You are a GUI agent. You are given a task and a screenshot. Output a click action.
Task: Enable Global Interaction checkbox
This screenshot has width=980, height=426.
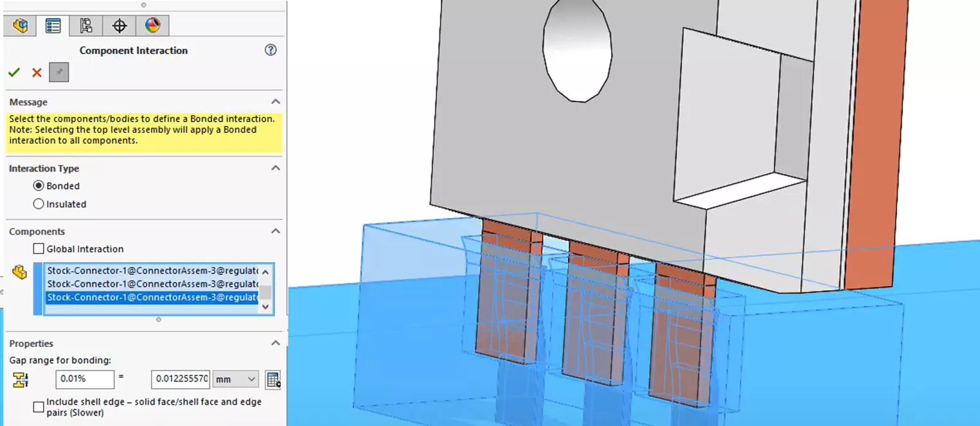[39, 249]
